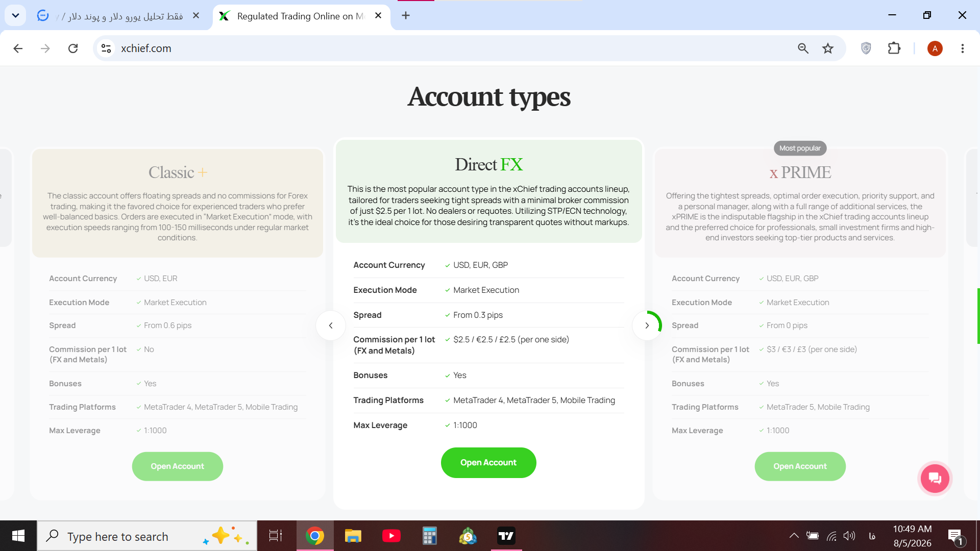Viewport: 980px width, 551px height.
Task: Show hidden system tray icons
Action: (x=794, y=536)
